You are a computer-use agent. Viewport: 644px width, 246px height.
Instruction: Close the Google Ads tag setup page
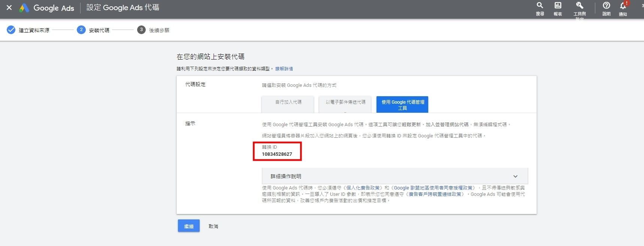pyautogui.click(x=9, y=7)
